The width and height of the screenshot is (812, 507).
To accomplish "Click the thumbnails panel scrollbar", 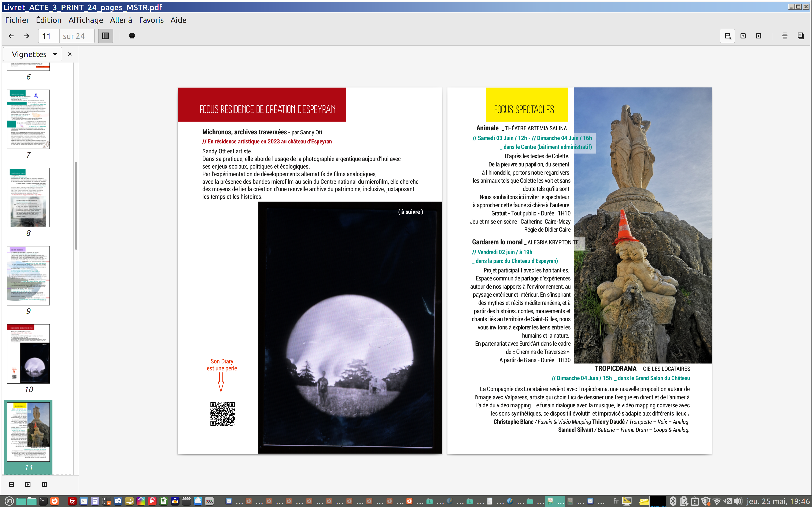I will [76, 205].
